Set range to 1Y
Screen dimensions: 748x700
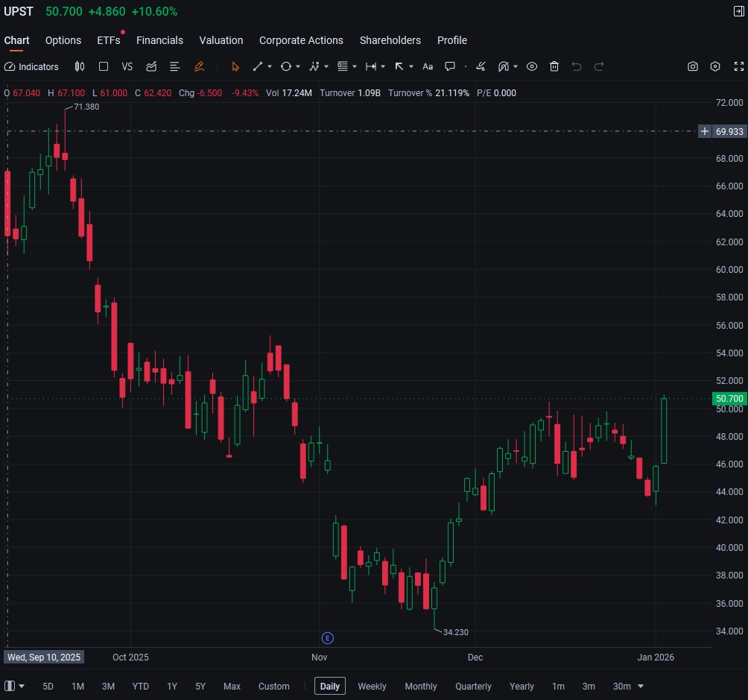pos(172,686)
